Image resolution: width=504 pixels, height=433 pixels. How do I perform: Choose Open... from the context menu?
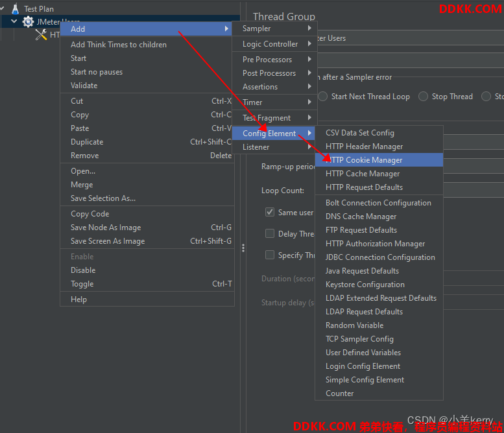click(147, 171)
